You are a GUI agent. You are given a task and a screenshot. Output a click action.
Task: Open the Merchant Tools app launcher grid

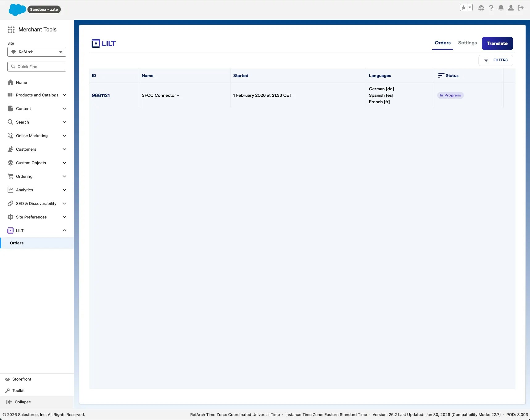point(11,30)
